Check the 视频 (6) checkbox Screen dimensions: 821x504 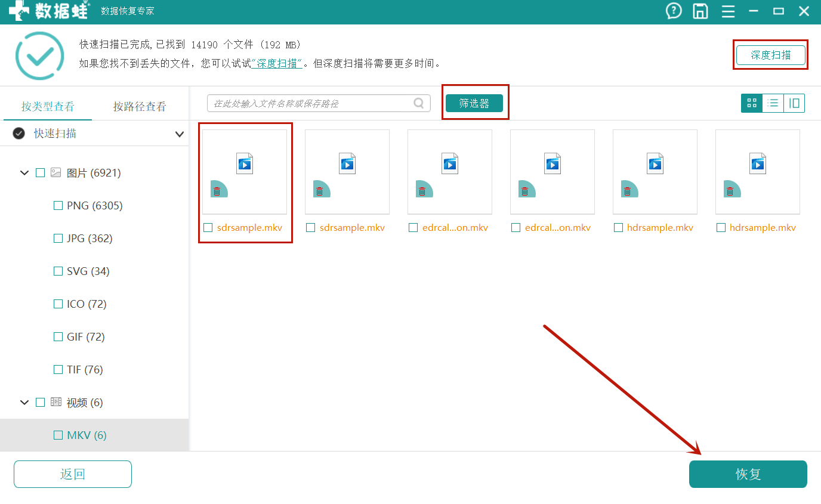(x=41, y=403)
